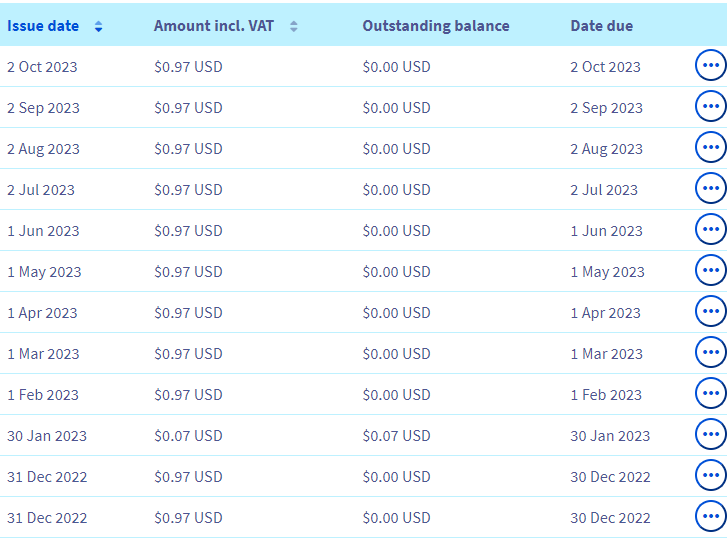Toggle the sort arrow beside Issue date
727x547 pixels.
(98, 27)
